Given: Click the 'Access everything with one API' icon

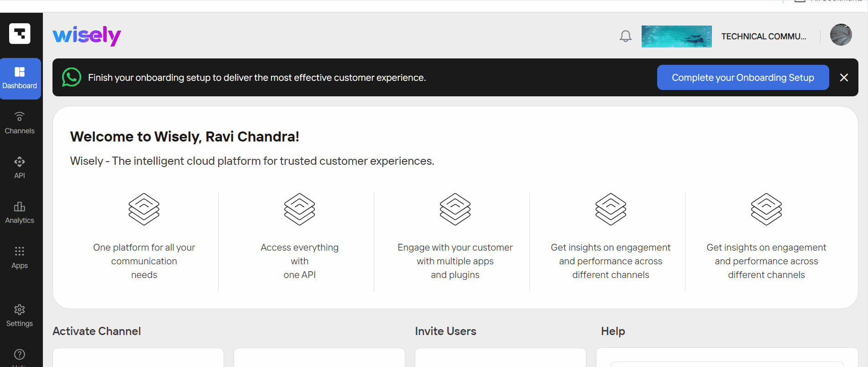Looking at the screenshot, I should click(x=299, y=209).
